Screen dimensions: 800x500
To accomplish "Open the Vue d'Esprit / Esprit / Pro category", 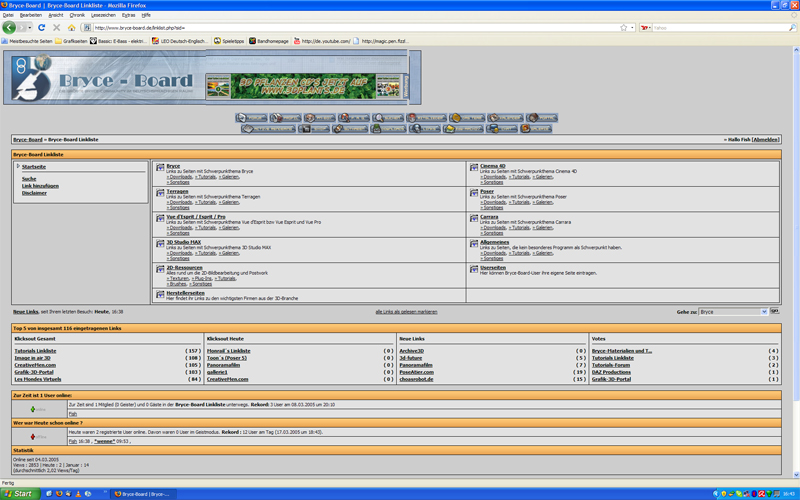I will 196,217.
